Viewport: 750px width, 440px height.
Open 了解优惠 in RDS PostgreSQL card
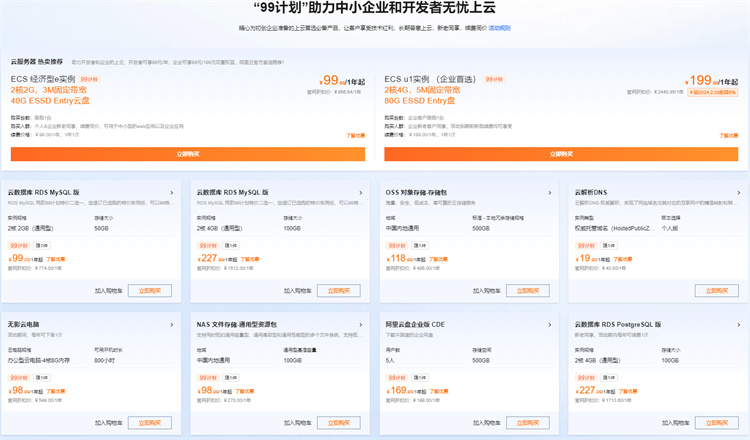tap(628, 391)
